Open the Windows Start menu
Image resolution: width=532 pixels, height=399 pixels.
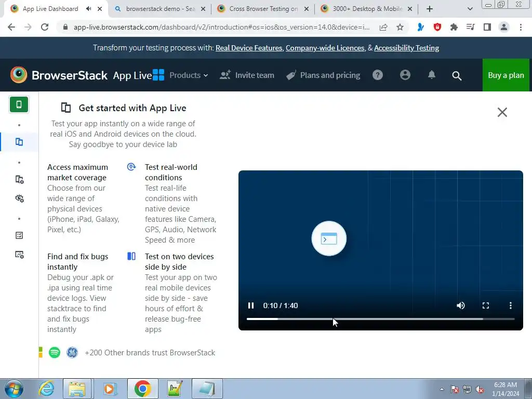[14, 389]
